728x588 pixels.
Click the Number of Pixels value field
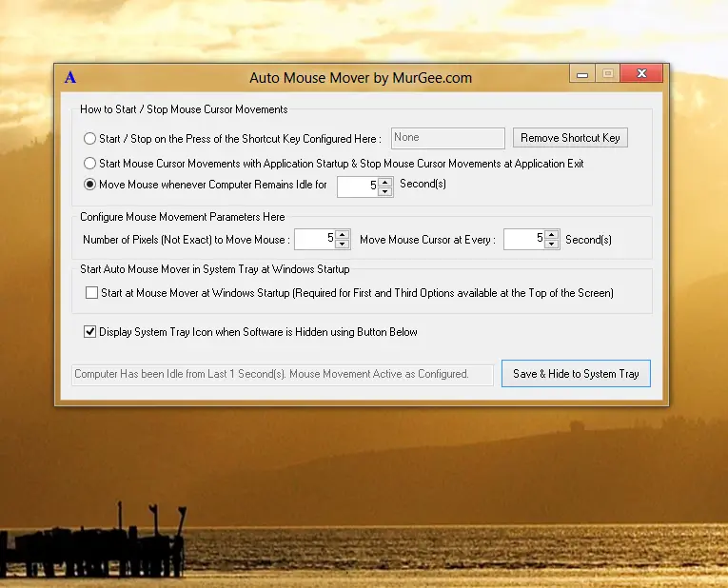[315, 239]
